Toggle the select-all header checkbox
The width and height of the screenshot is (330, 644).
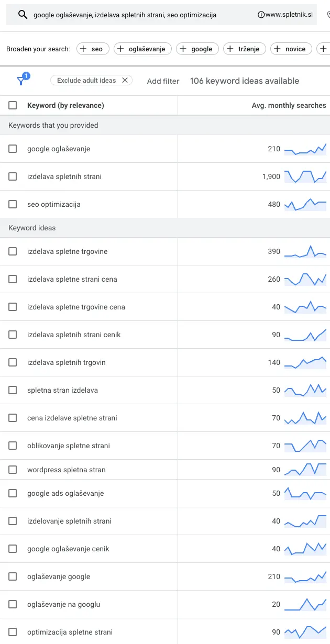[13, 105]
